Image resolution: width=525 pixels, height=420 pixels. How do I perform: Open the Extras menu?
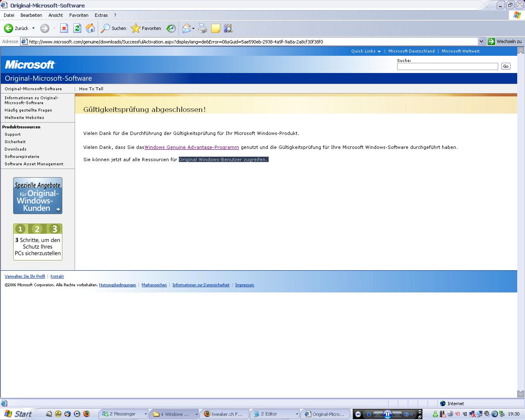(x=101, y=15)
